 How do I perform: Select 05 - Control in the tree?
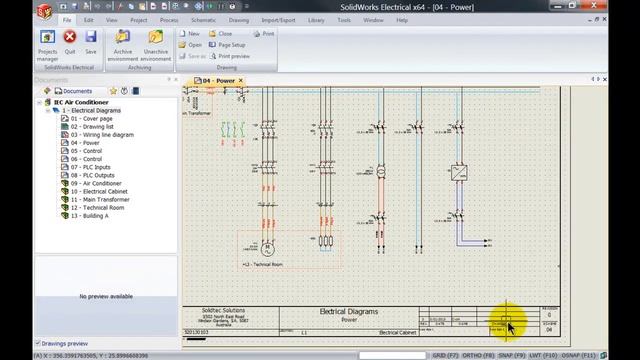click(x=86, y=151)
